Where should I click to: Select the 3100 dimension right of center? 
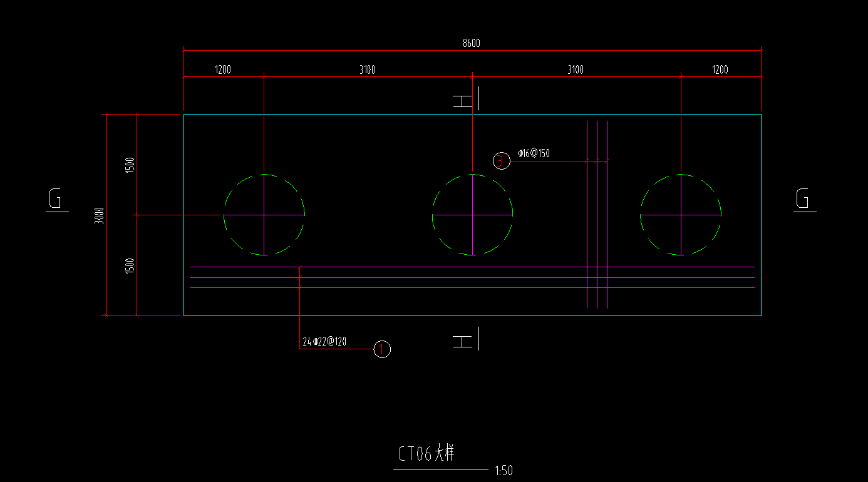point(576,69)
